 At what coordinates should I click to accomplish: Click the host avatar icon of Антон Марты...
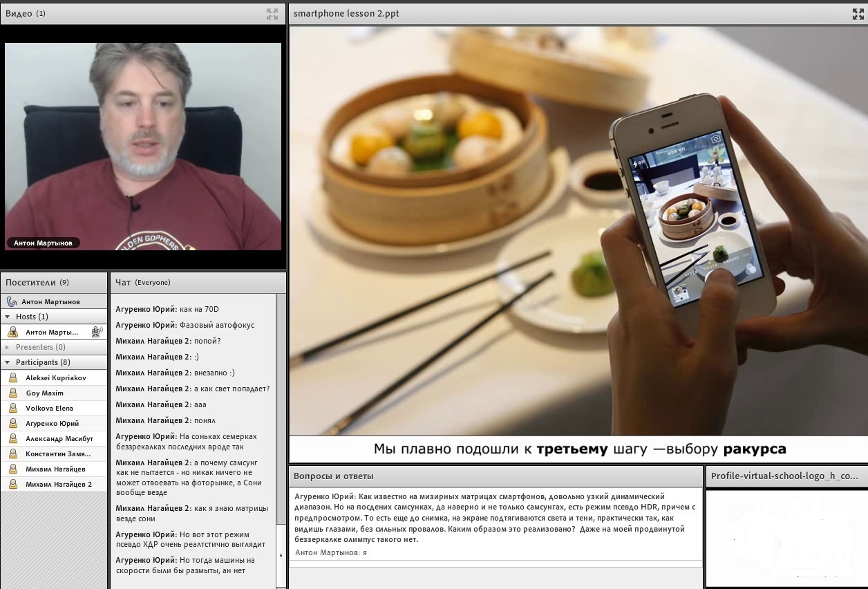pyautogui.click(x=12, y=333)
